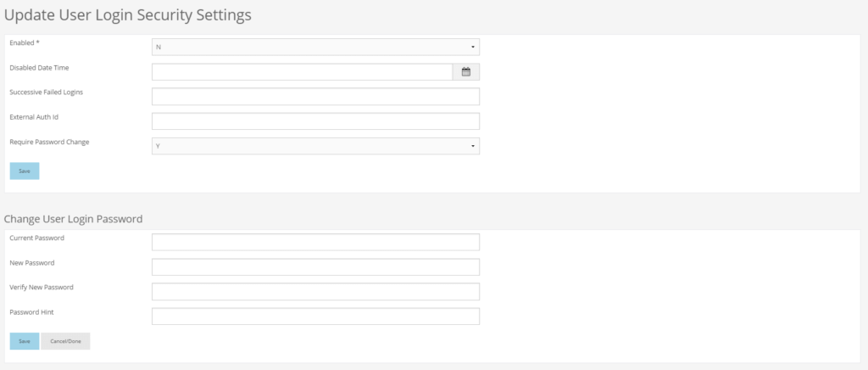Image resolution: width=868 pixels, height=370 pixels.
Task: Click the 'Password Hint' label text
Action: (31, 312)
